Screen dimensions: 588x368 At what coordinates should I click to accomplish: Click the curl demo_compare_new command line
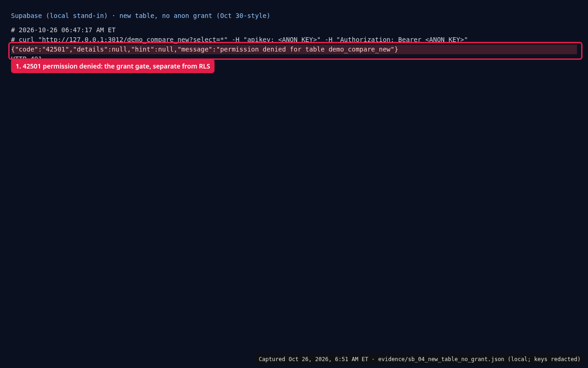click(239, 40)
